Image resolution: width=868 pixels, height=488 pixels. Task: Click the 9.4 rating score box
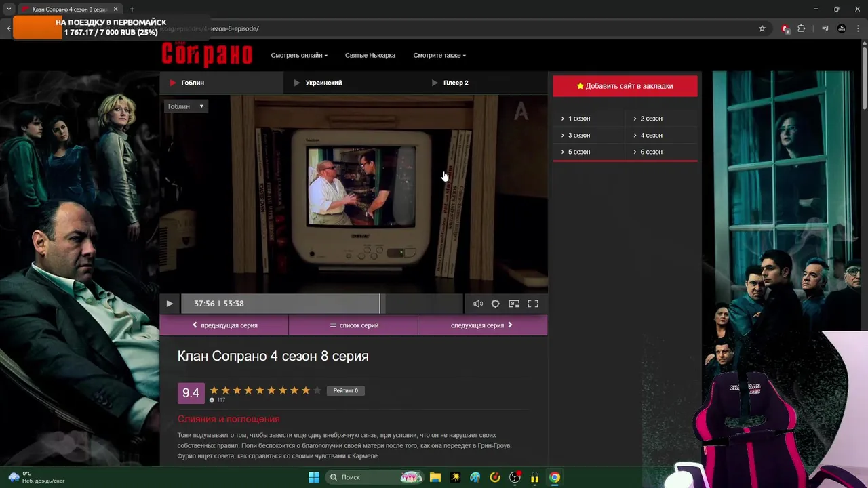(x=191, y=393)
